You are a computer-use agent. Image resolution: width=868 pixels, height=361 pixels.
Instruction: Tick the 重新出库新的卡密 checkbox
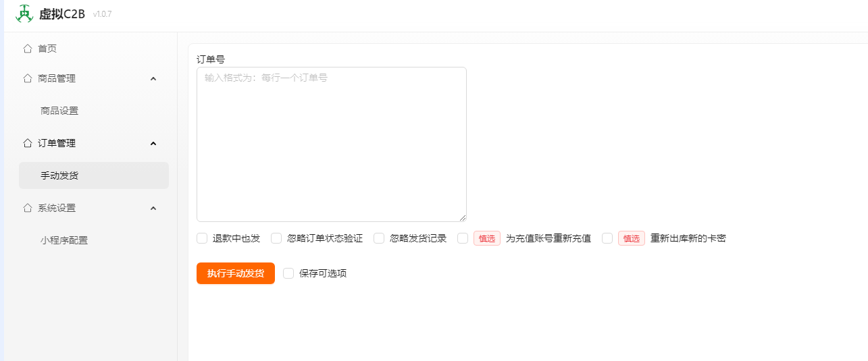[607, 238]
